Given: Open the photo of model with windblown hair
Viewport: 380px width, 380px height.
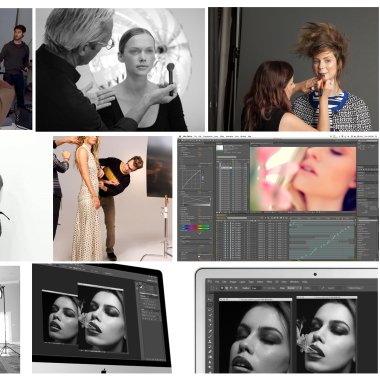Looking at the screenshot, I should point(293,69).
